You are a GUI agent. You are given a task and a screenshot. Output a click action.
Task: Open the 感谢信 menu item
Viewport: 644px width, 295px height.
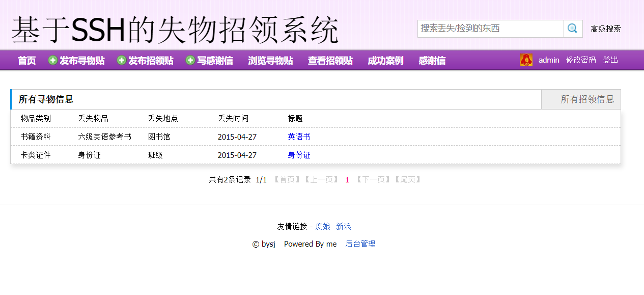click(431, 60)
